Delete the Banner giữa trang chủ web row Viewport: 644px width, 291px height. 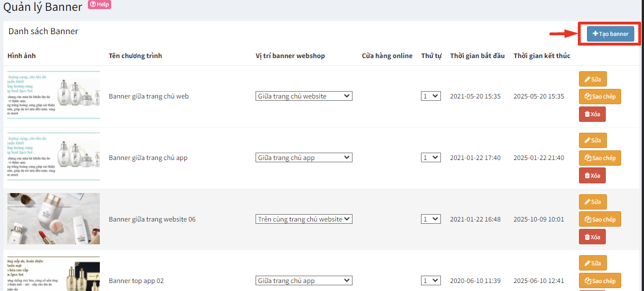click(592, 114)
